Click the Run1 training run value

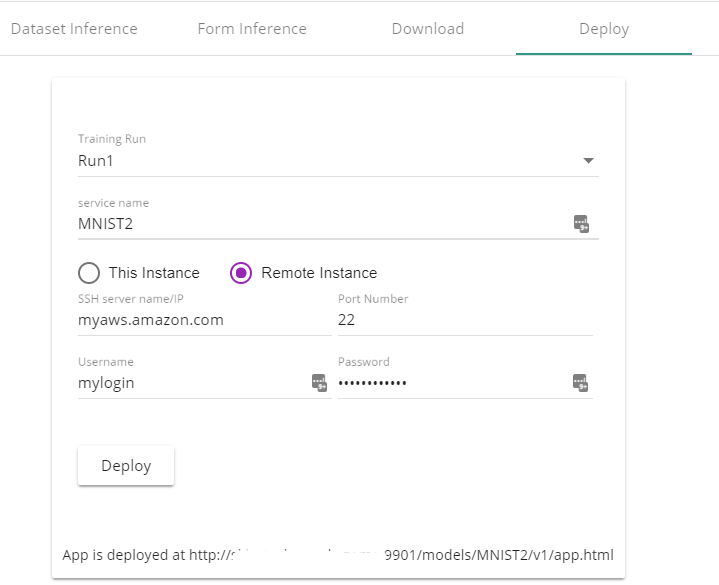click(x=95, y=161)
